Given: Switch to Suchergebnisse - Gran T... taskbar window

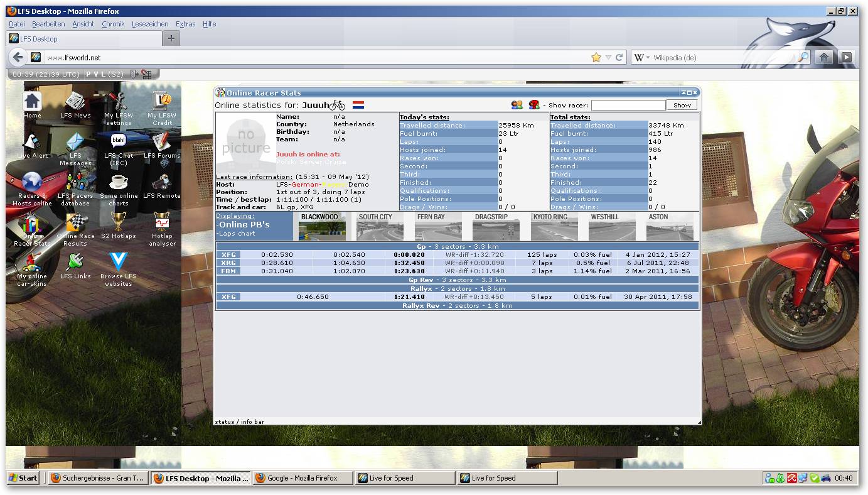Looking at the screenshot, I should (x=99, y=478).
